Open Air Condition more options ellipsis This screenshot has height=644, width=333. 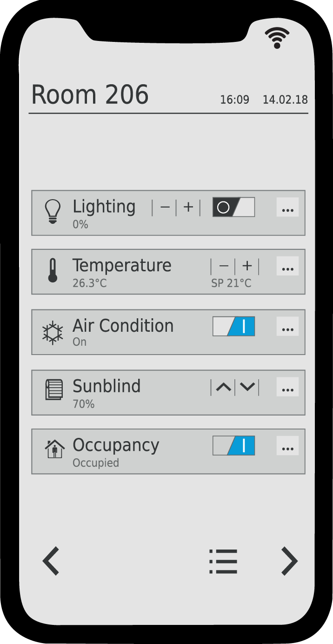pyautogui.click(x=288, y=327)
